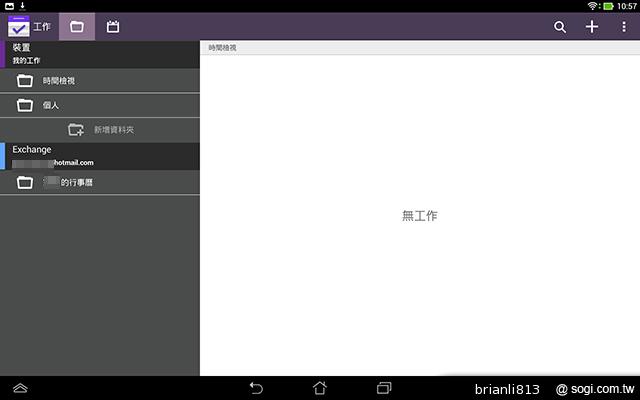Tap the Android home navigation button
The image size is (640, 400).
click(x=320, y=388)
